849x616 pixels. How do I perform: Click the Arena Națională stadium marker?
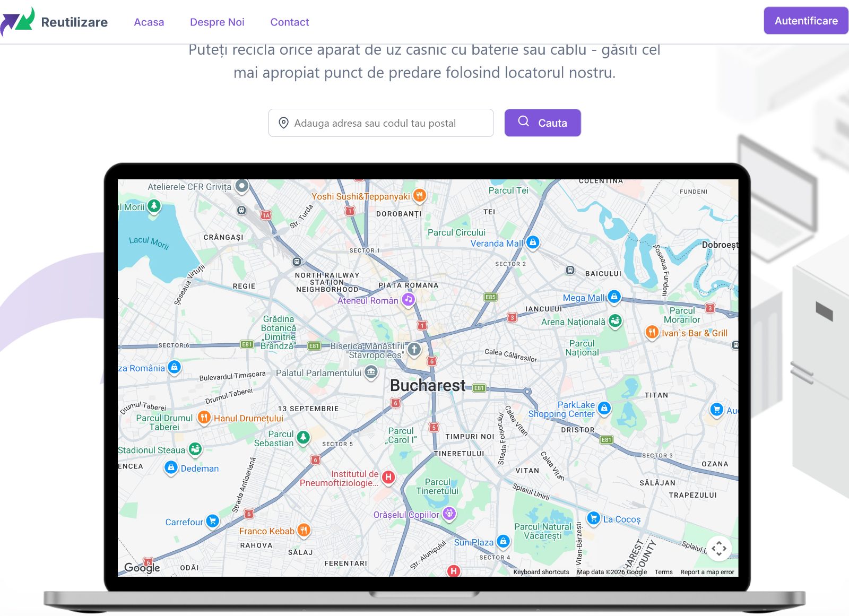pyautogui.click(x=616, y=320)
